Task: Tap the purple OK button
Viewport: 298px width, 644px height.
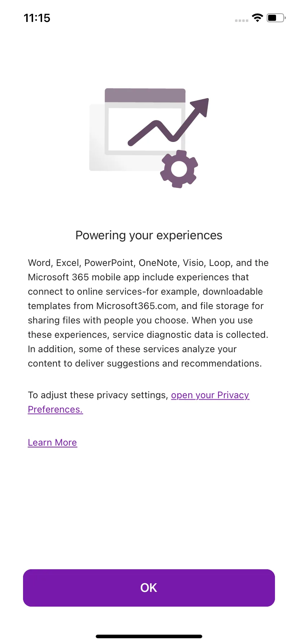Action: 149,588
